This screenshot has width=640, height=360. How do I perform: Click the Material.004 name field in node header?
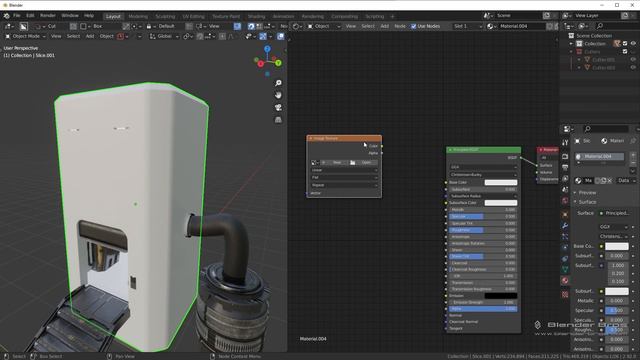pyautogui.click(x=522, y=26)
